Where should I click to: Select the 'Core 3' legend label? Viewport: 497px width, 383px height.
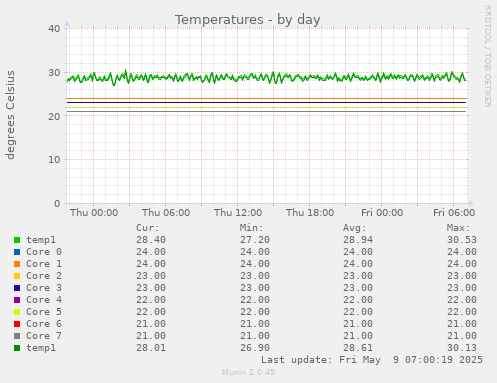[x=44, y=288]
